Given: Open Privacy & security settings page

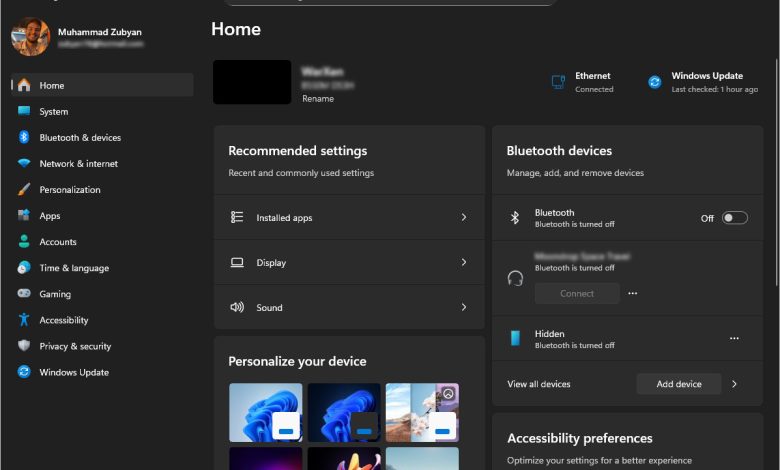Looking at the screenshot, I should click(102, 346).
